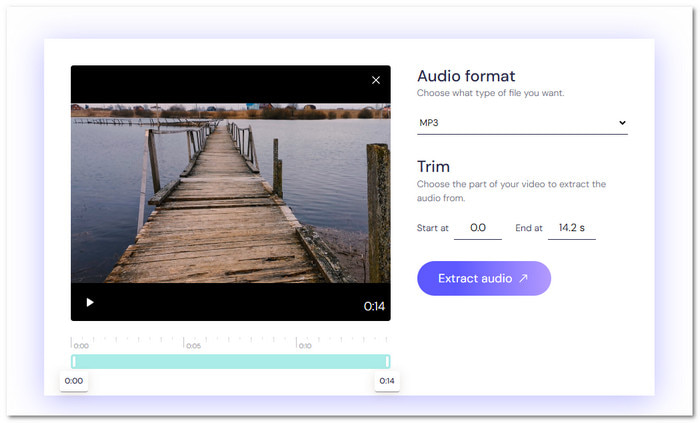Viewport: 700px width, 423px height.
Task: Click the 0:10 timeline ruler mark
Action: [x=304, y=346]
